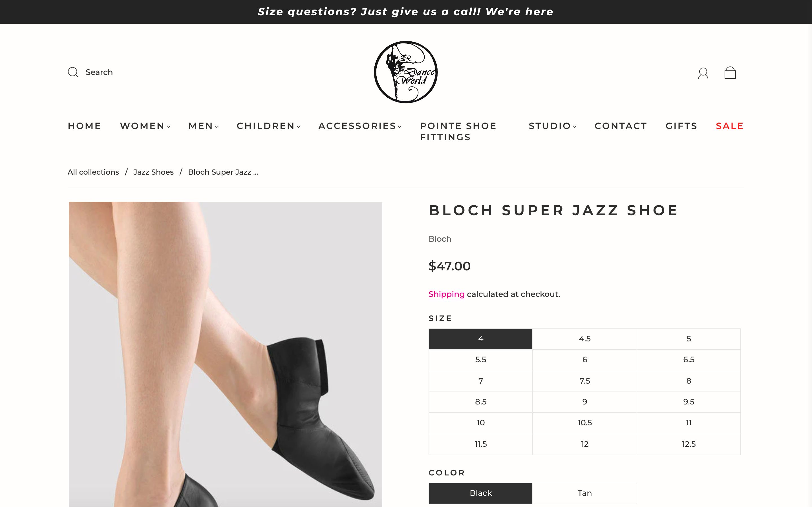Open the Studio dropdown menu
The image size is (812, 507).
coord(552,126)
